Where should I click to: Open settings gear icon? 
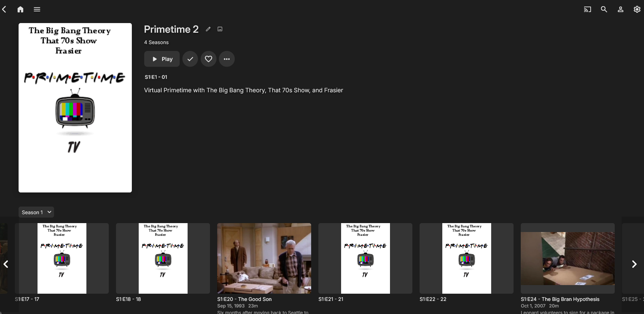[637, 9]
